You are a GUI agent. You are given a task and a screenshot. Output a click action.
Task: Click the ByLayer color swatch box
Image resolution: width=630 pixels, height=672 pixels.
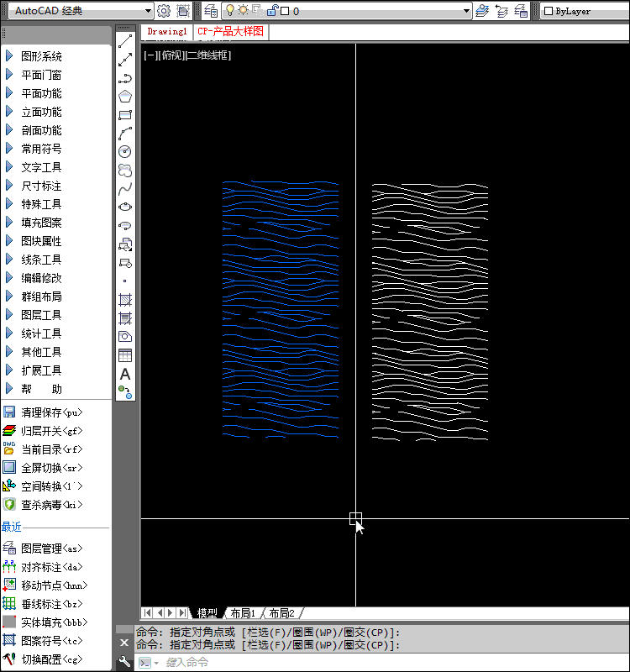coord(549,11)
